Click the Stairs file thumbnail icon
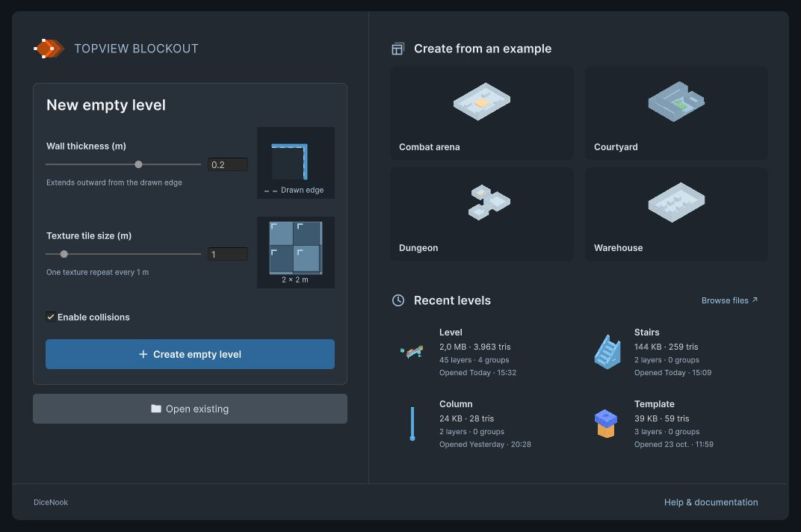This screenshot has width=801, height=532. coord(607,352)
